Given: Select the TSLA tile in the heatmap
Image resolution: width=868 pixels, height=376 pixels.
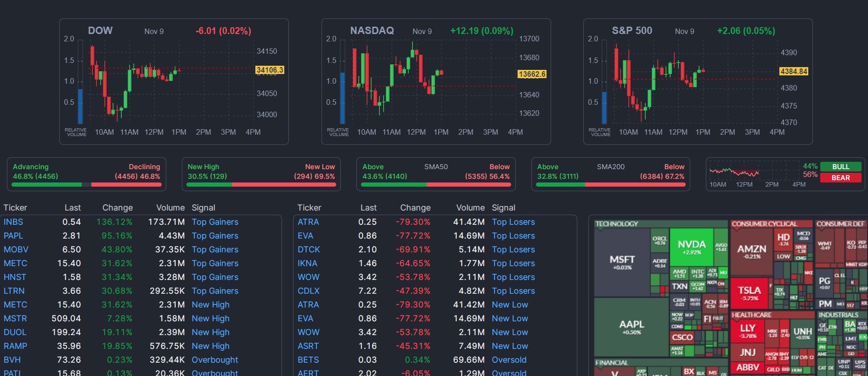Looking at the screenshot, I should [x=750, y=293].
